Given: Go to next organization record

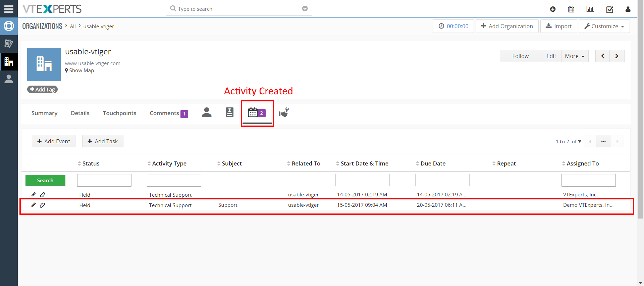Looking at the screenshot, I should coord(617,56).
